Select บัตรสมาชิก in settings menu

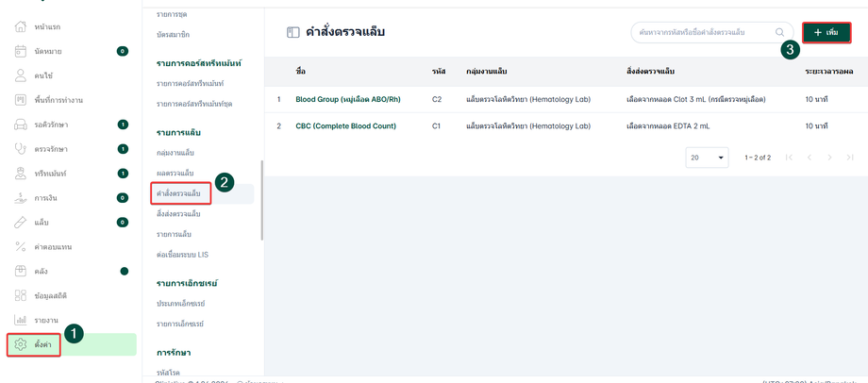pyautogui.click(x=173, y=34)
